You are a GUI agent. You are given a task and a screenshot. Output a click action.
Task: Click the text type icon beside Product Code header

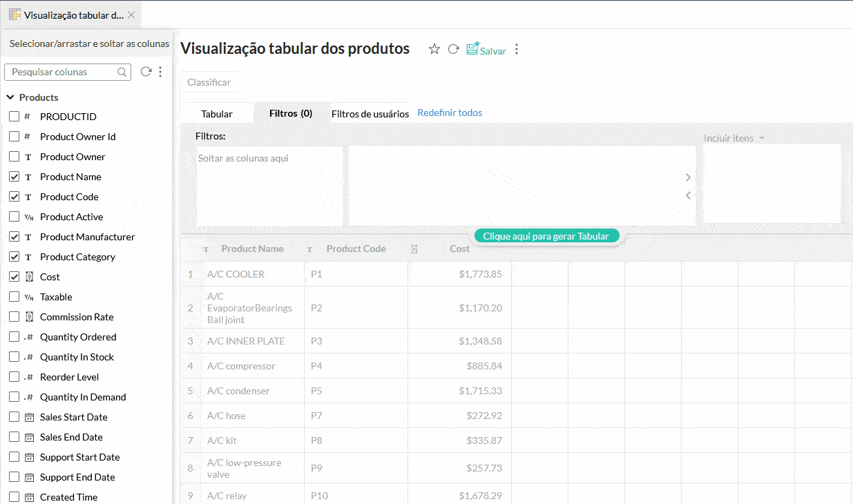(x=309, y=249)
